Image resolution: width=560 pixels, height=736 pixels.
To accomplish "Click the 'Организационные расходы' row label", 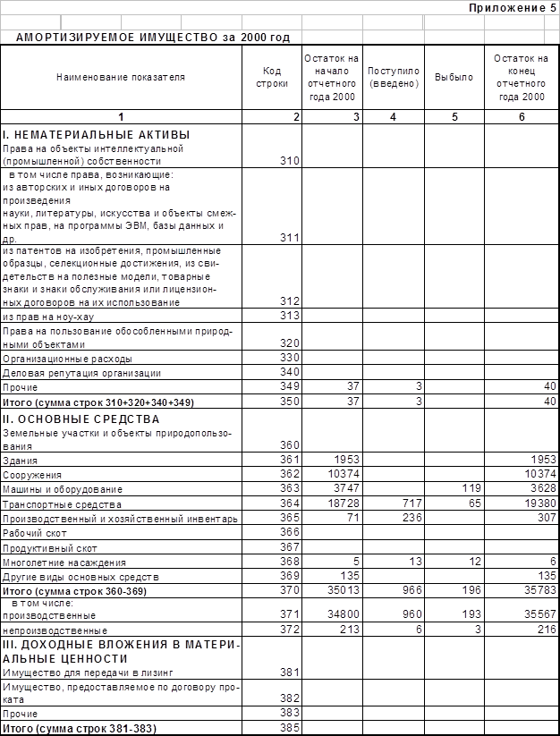I will point(67,360).
